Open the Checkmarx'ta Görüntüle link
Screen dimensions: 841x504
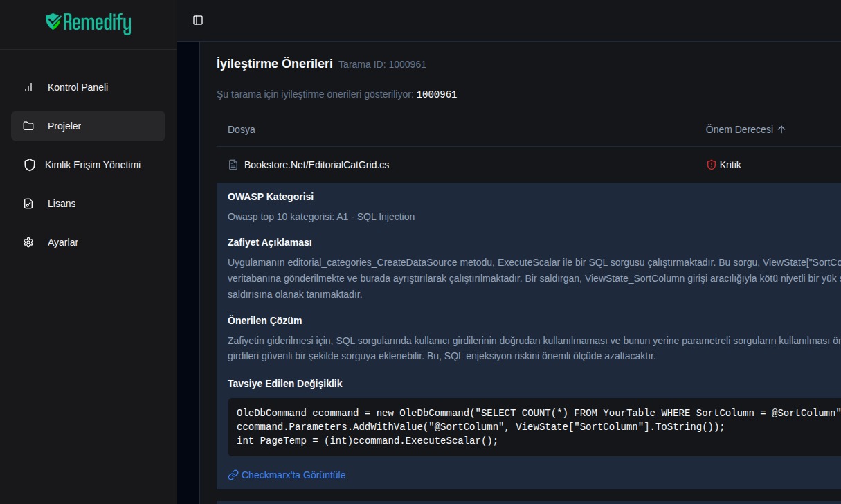293,475
